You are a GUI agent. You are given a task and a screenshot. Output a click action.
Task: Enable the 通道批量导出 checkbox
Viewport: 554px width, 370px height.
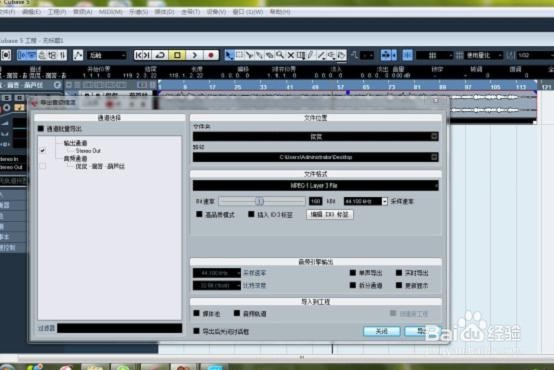point(41,129)
